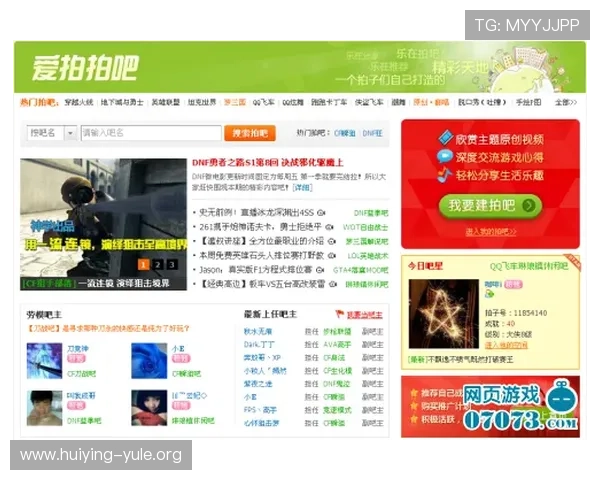Open 侠盗飞车 in the hot bar list
The image size is (600, 480).
tap(369, 102)
